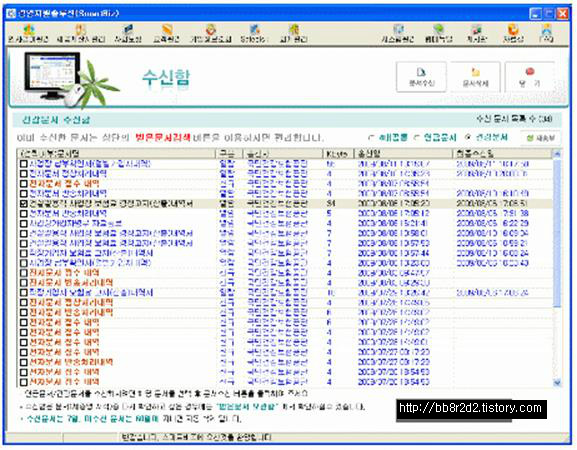Select the 건강문서 radio button
577x450 pixels.
tap(468, 137)
